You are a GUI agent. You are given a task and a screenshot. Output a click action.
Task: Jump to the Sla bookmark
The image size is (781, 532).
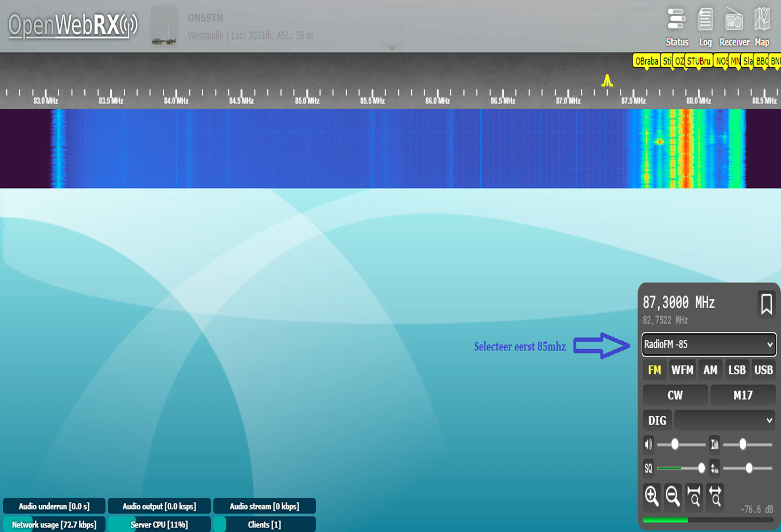[747, 61]
